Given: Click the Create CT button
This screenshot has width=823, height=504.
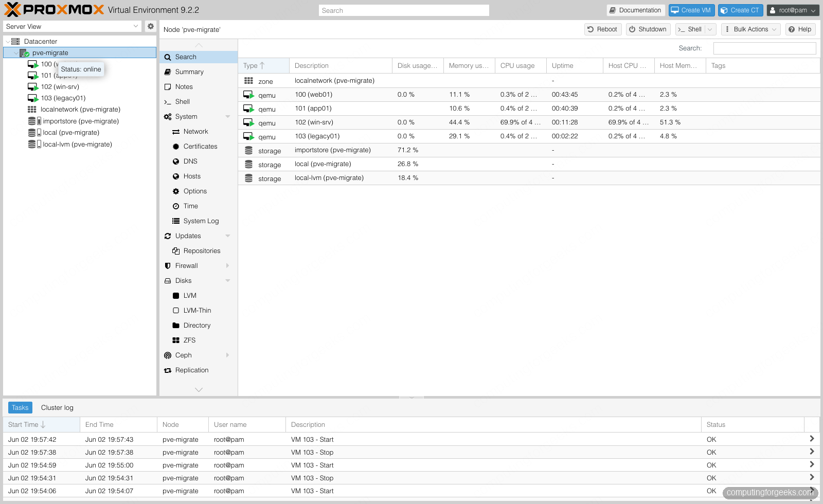Looking at the screenshot, I should pyautogui.click(x=741, y=10).
